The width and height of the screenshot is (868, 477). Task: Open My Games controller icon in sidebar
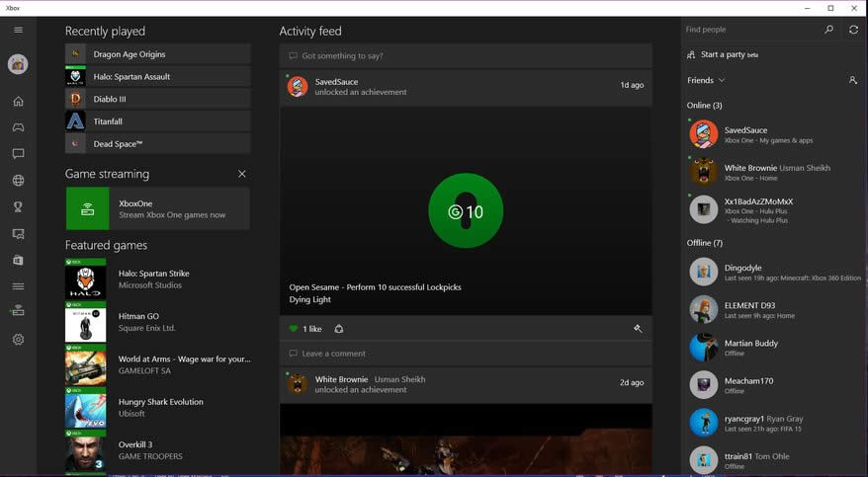tap(18, 127)
